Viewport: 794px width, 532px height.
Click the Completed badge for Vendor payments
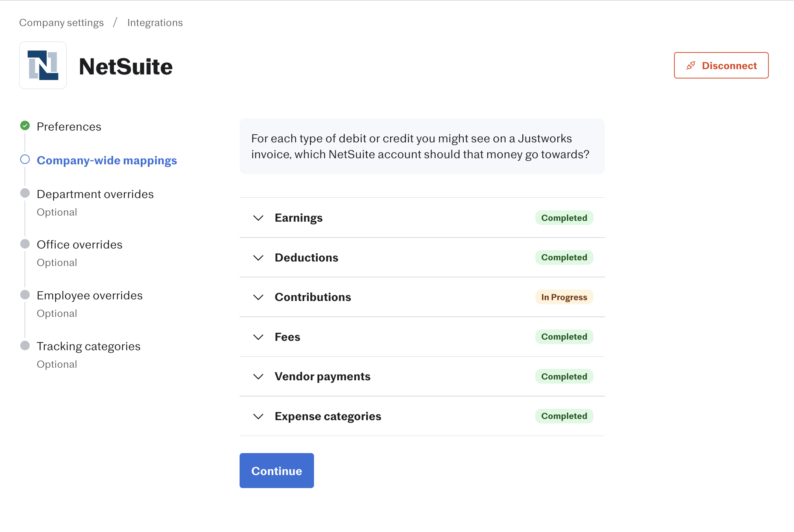tap(564, 376)
